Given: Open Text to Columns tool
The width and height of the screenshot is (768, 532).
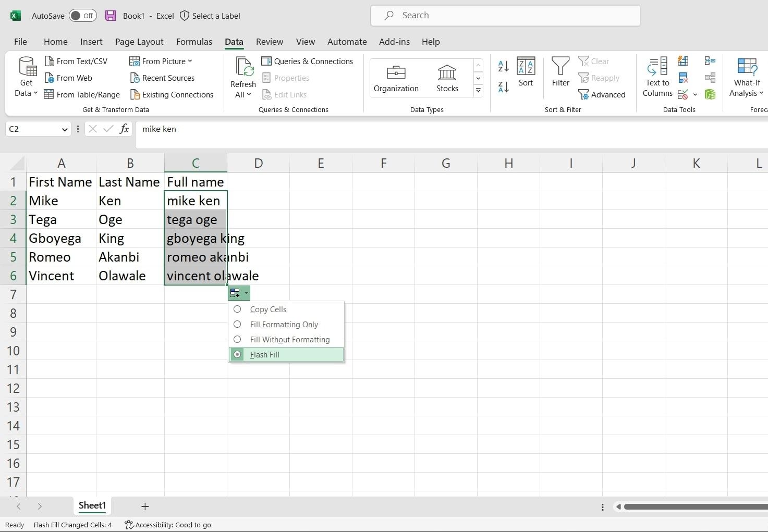Looking at the screenshot, I should 657,77.
